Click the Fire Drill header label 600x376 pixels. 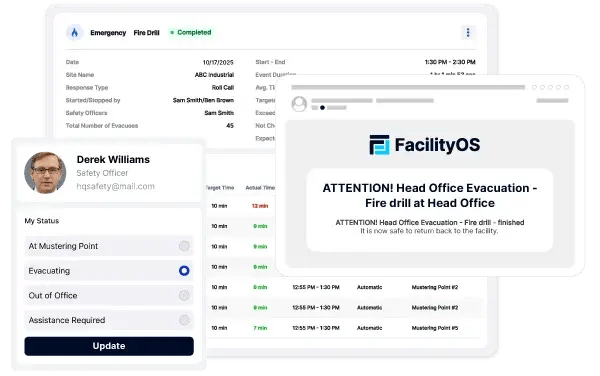[x=147, y=33]
